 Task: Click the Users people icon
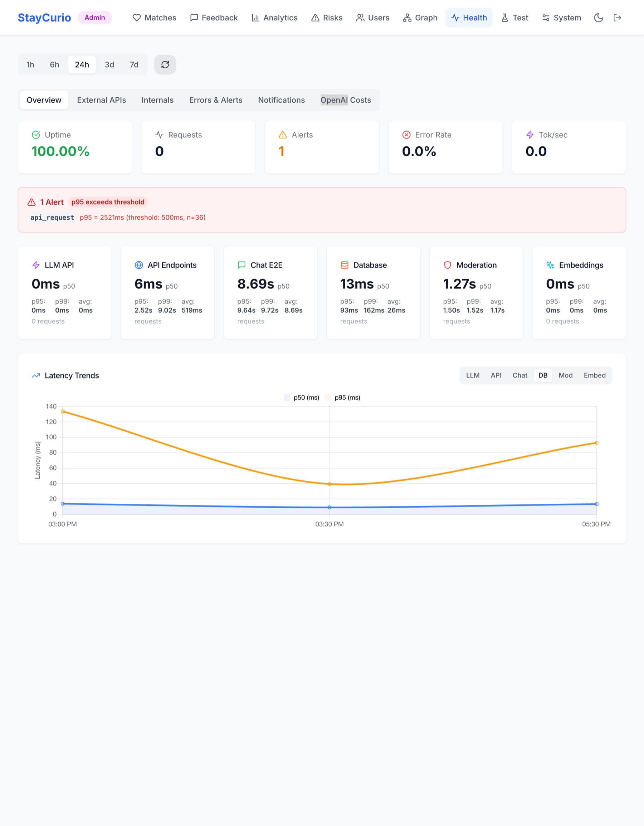tap(360, 18)
